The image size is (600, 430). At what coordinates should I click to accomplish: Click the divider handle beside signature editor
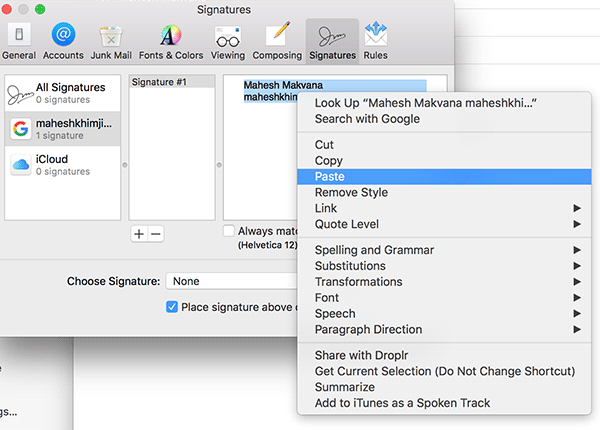tap(219, 165)
